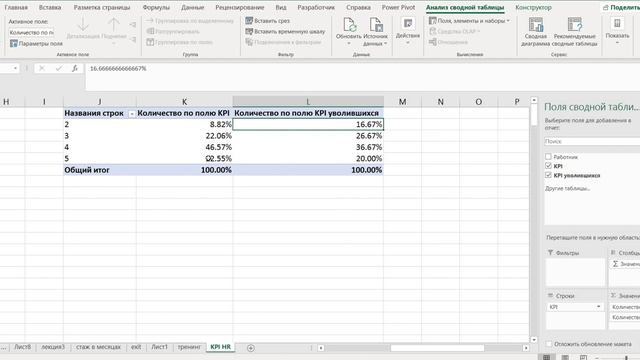The image size is (640, 360).
Task: Click the Показать show button
Action: point(617,31)
